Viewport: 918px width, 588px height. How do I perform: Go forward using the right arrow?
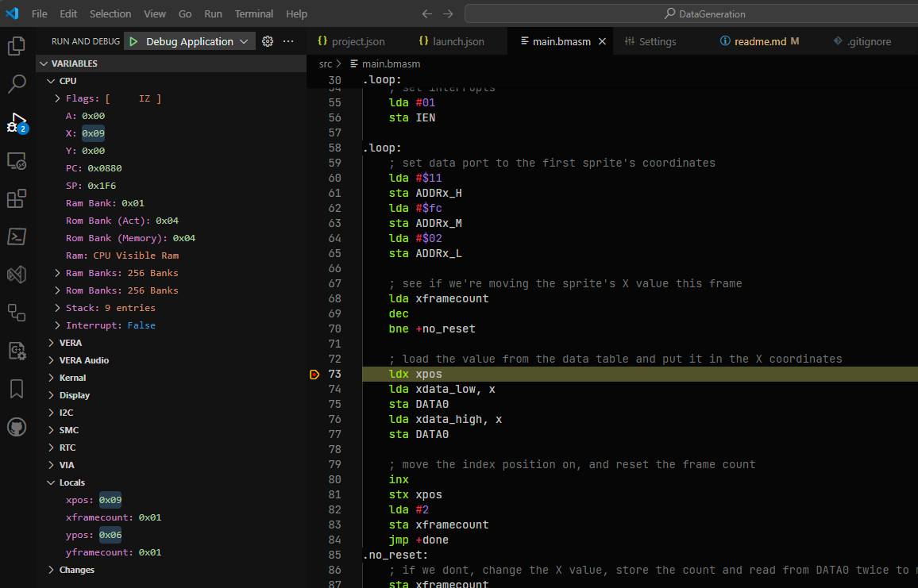pos(448,13)
